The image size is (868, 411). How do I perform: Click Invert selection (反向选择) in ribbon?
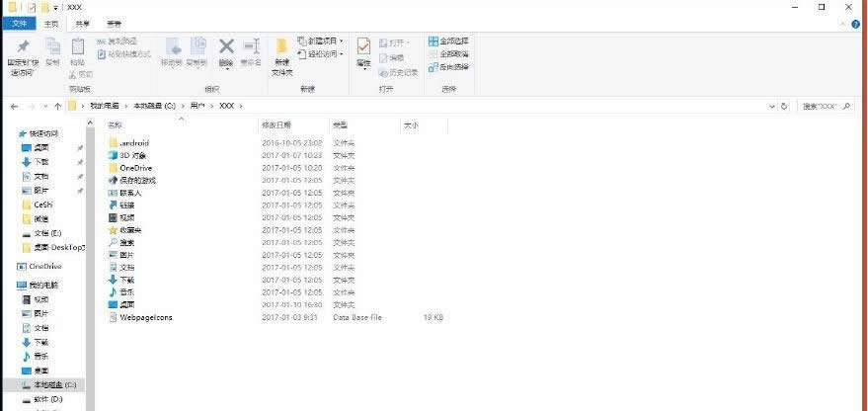[448, 67]
